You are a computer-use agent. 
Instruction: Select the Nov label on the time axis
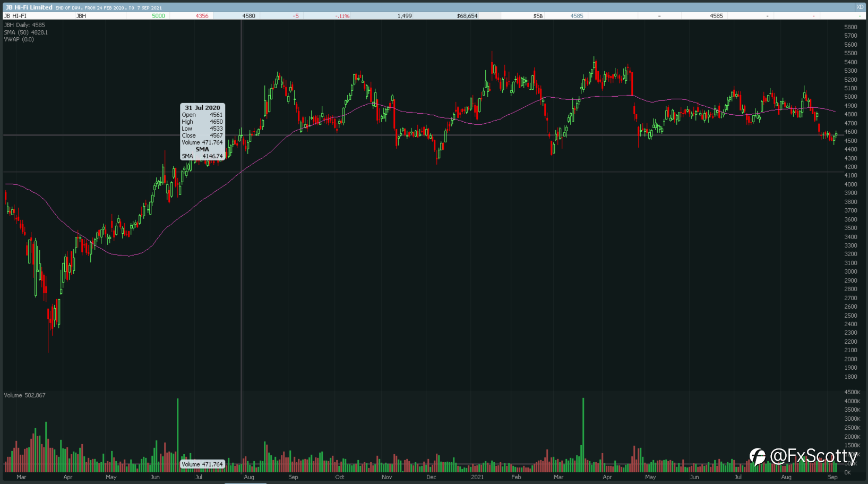point(387,477)
